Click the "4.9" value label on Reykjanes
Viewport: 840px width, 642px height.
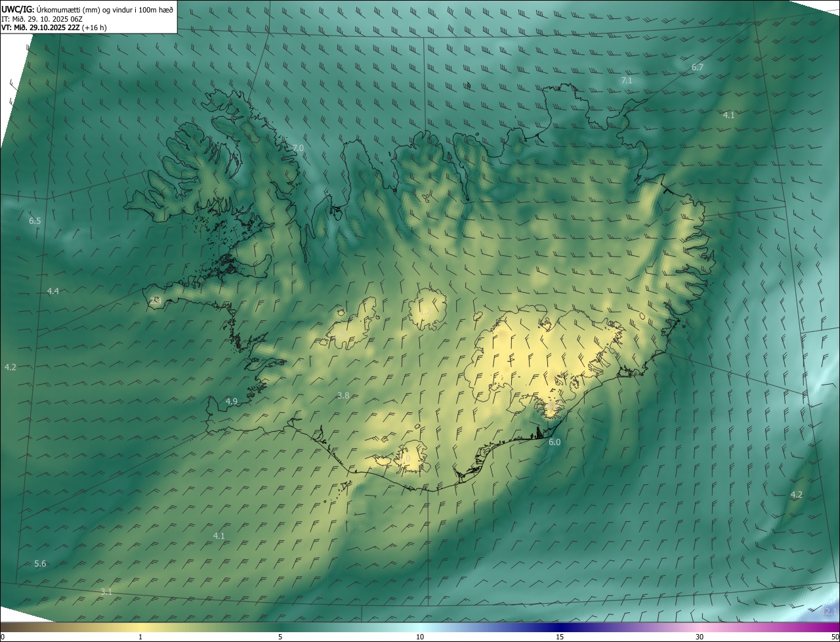232,401
